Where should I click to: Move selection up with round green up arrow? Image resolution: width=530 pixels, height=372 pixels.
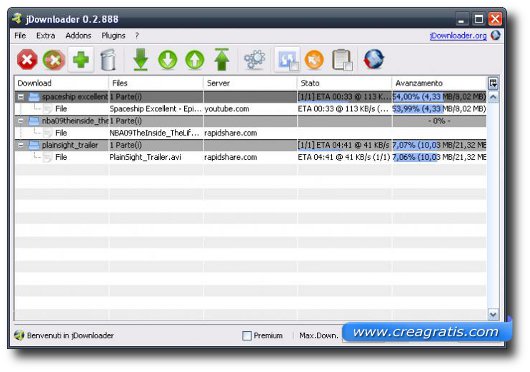[195, 60]
